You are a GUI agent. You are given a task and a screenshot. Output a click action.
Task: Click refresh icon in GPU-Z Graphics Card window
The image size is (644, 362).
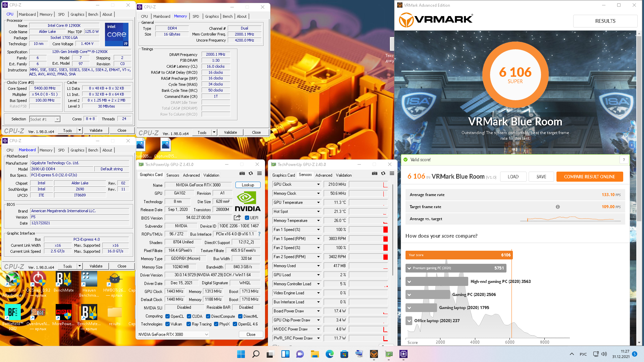click(251, 174)
